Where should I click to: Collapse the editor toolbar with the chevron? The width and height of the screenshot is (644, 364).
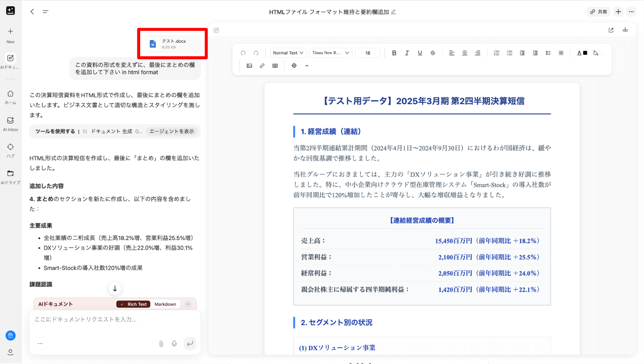click(x=307, y=66)
